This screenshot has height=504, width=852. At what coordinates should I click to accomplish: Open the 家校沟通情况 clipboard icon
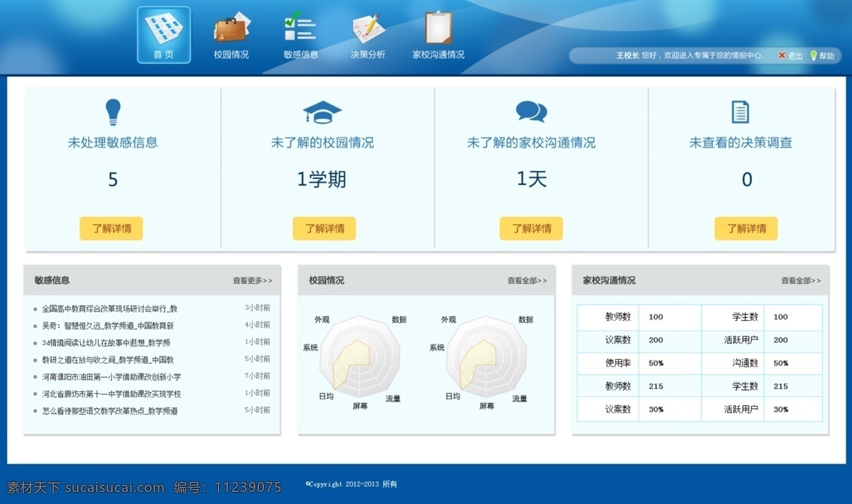(438, 28)
